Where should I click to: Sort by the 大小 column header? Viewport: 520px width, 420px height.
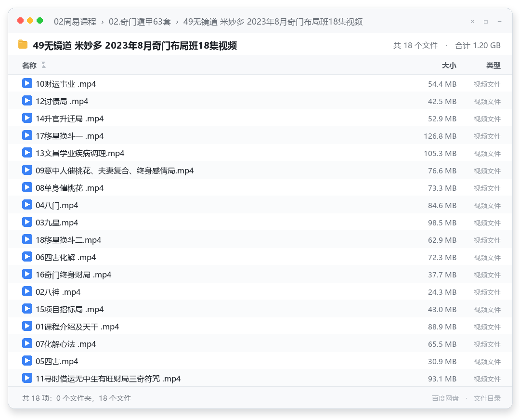point(449,66)
